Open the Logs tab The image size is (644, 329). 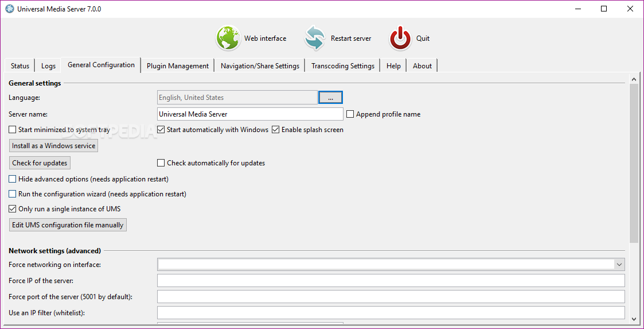coord(49,66)
